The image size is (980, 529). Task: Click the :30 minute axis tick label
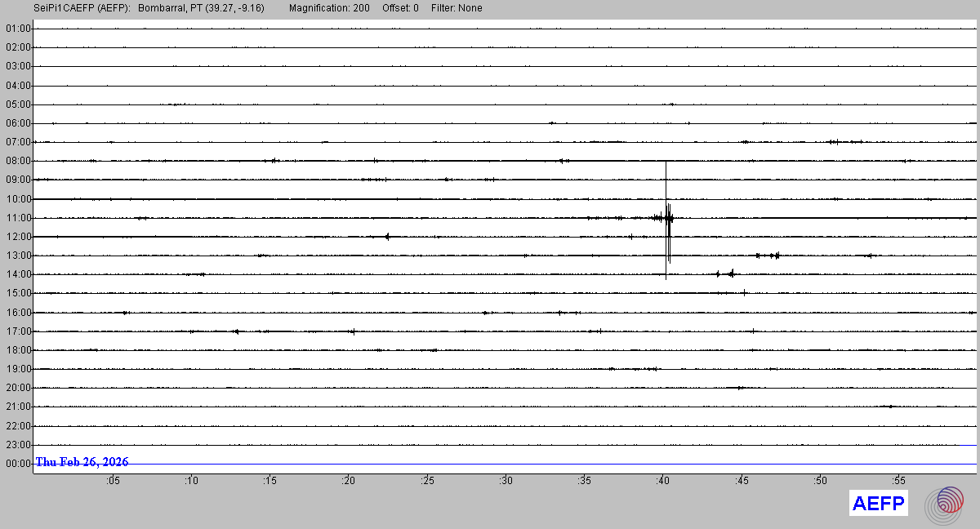coord(506,481)
